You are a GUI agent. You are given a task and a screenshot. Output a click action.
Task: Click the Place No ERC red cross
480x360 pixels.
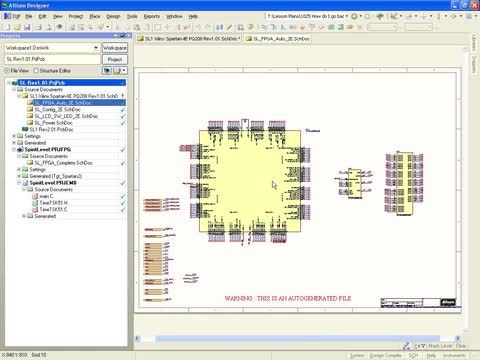click(x=360, y=27)
